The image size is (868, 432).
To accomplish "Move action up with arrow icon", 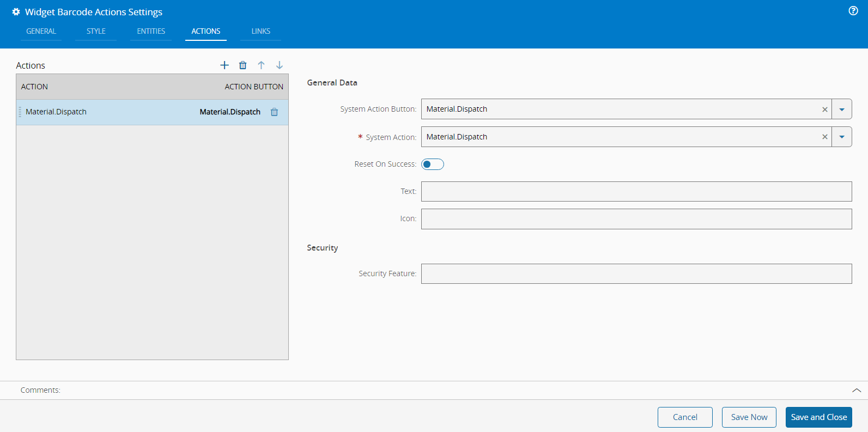I will (x=261, y=65).
